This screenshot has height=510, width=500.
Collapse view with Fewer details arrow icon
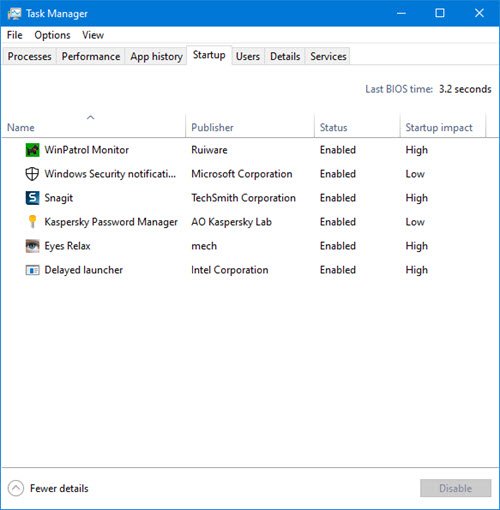(16, 488)
